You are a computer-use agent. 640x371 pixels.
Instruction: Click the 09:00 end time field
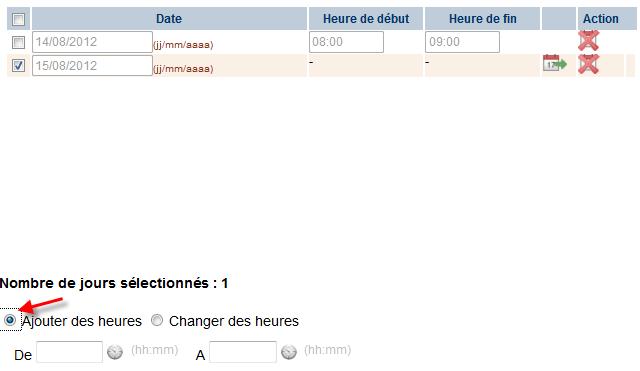point(462,42)
